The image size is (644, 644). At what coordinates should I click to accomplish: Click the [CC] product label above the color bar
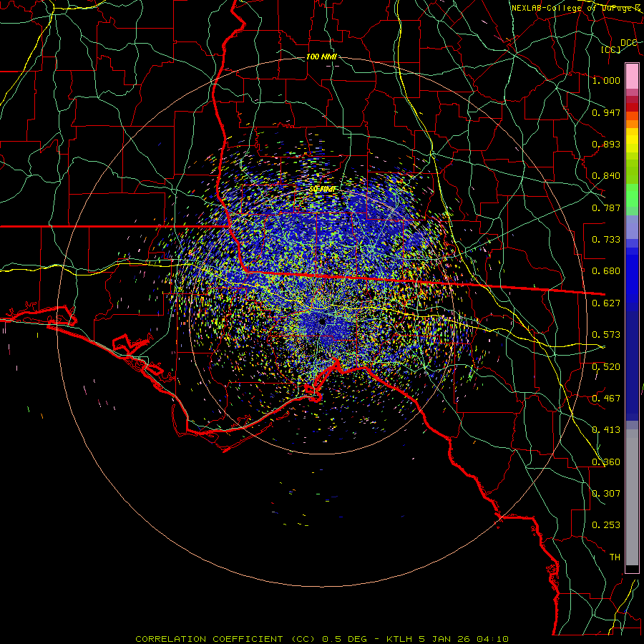point(611,49)
